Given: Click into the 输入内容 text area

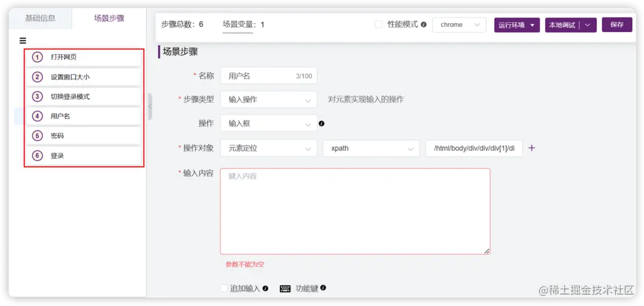Looking at the screenshot, I should click(x=355, y=211).
